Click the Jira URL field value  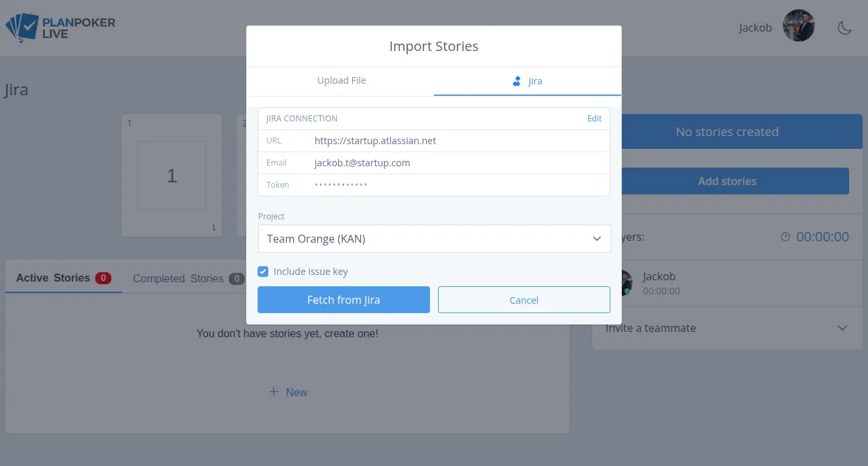point(375,141)
